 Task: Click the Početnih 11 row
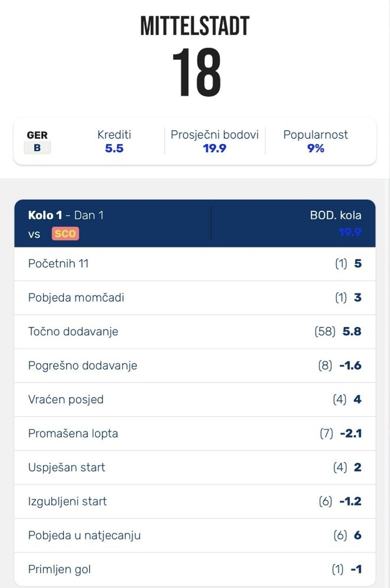tap(195, 264)
